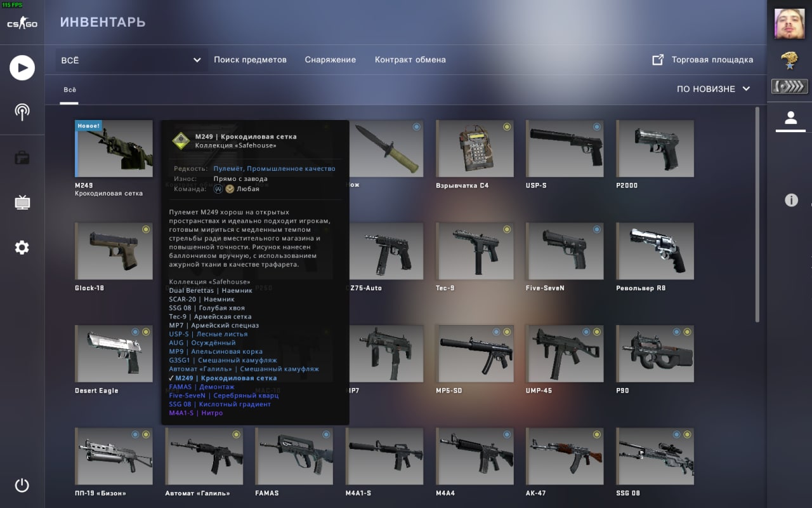Select the Glock-18 item thumbnail
Image resolution: width=812 pixels, height=508 pixels.
(x=114, y=251)
